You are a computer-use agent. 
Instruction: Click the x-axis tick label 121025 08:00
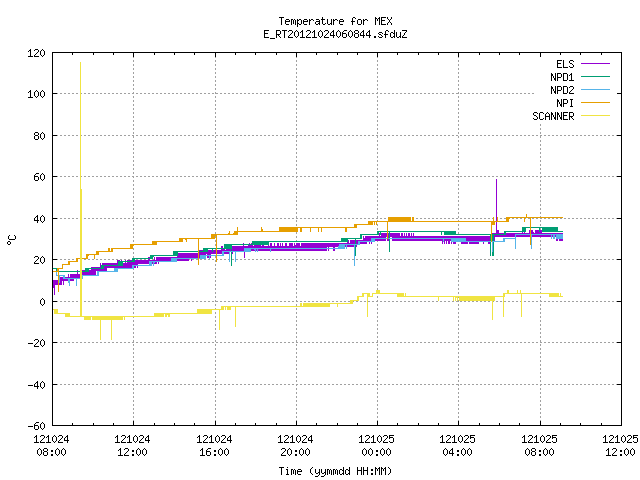coord(539,446)
